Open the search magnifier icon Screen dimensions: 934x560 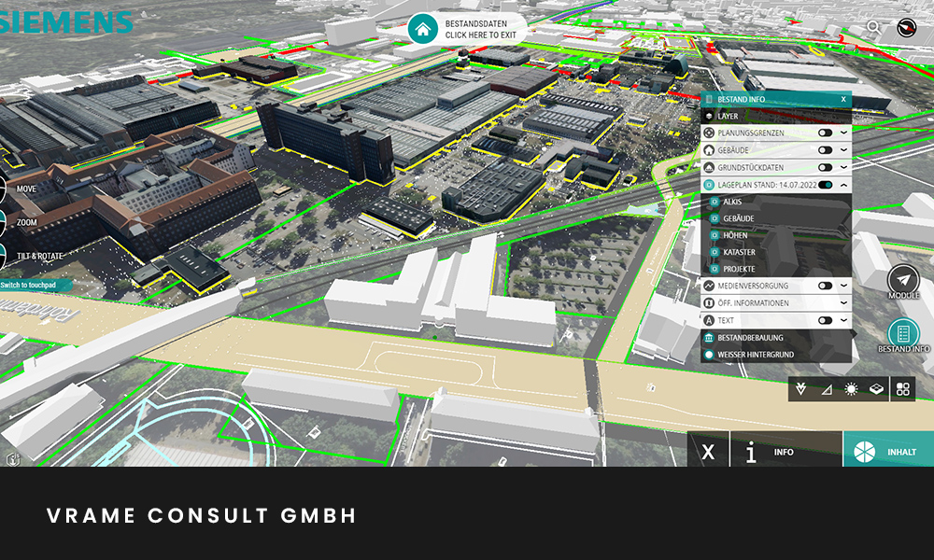pyautogui.click(x=872, y=28)
